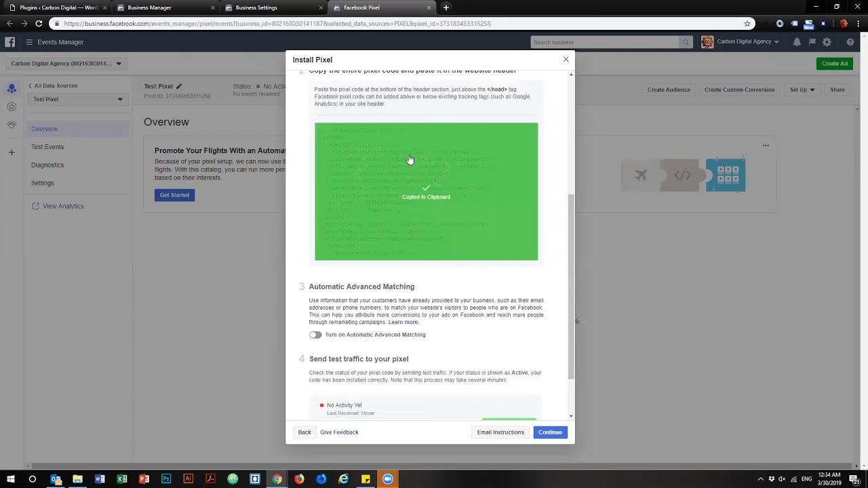
Task: Click the Create Ad button
Action: [834, 64]
